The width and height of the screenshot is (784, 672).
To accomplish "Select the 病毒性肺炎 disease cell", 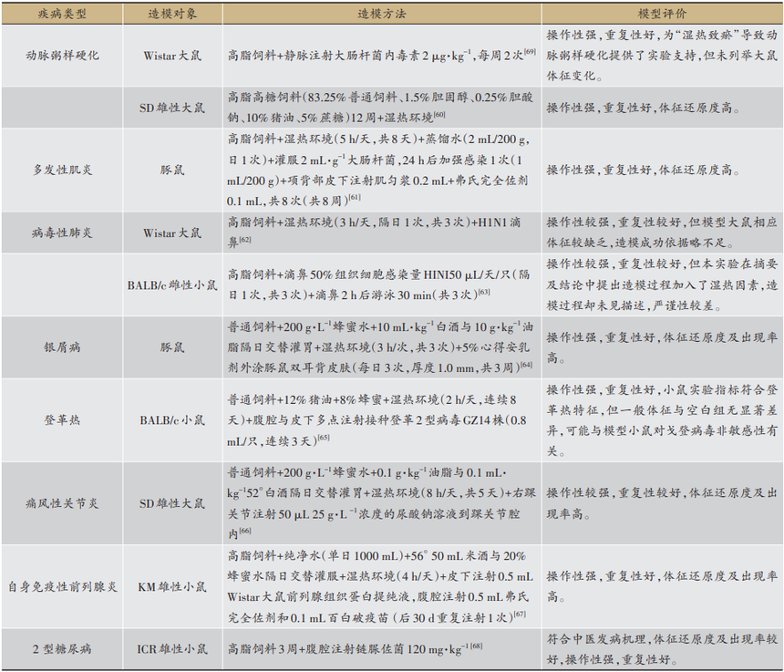I will (61, 233).
